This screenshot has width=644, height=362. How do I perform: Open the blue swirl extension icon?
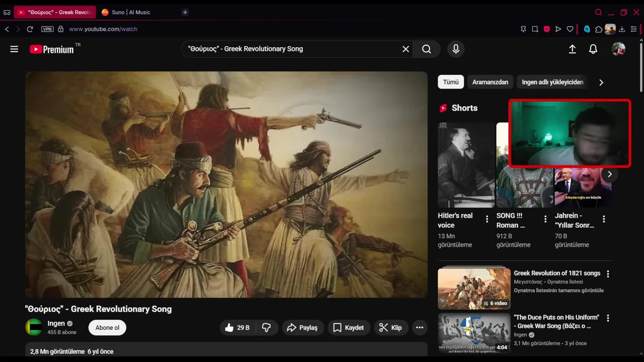587,29
